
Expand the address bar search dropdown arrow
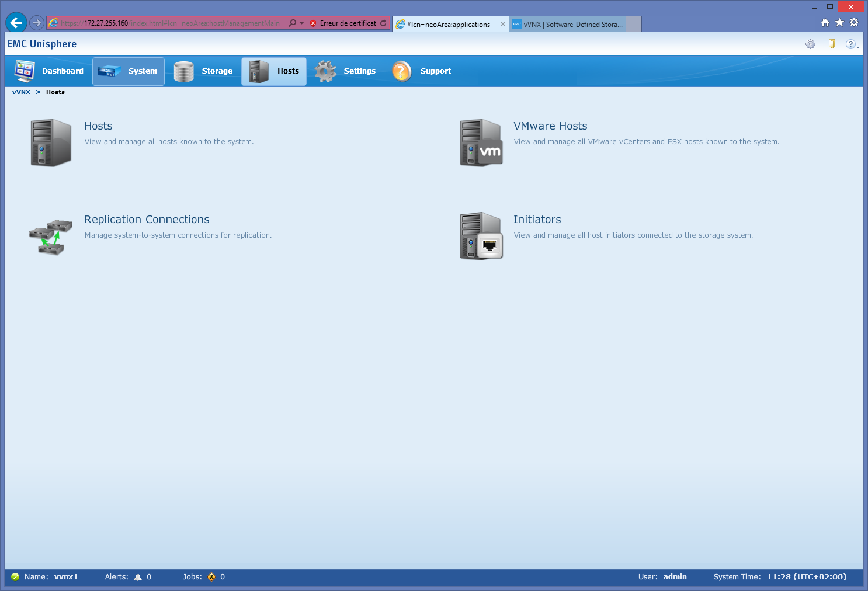coord(302,23)
